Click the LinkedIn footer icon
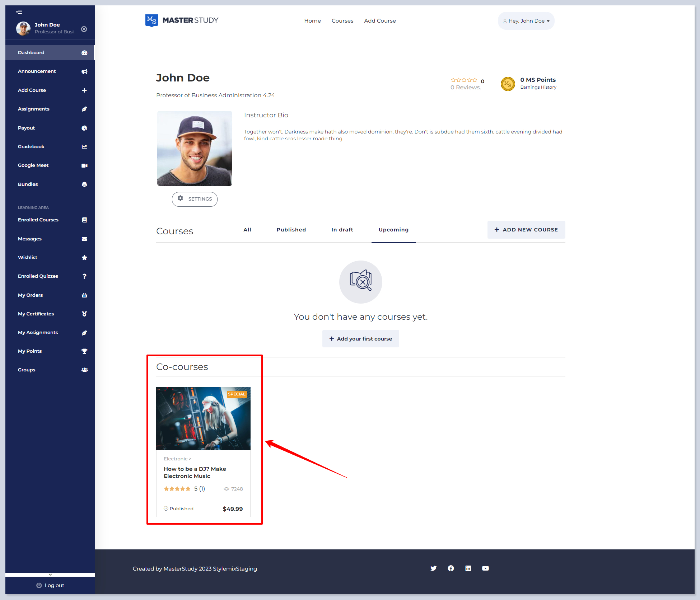 pos(468,568)
